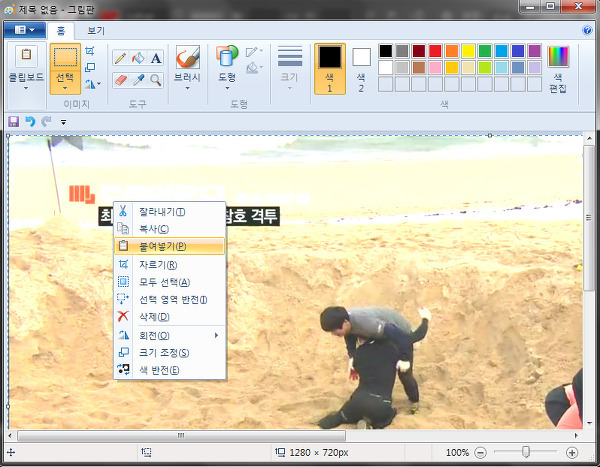Open the Help question mark
Image resolution: width=600 pixels, height=467 pixels.
click(587, 30)
